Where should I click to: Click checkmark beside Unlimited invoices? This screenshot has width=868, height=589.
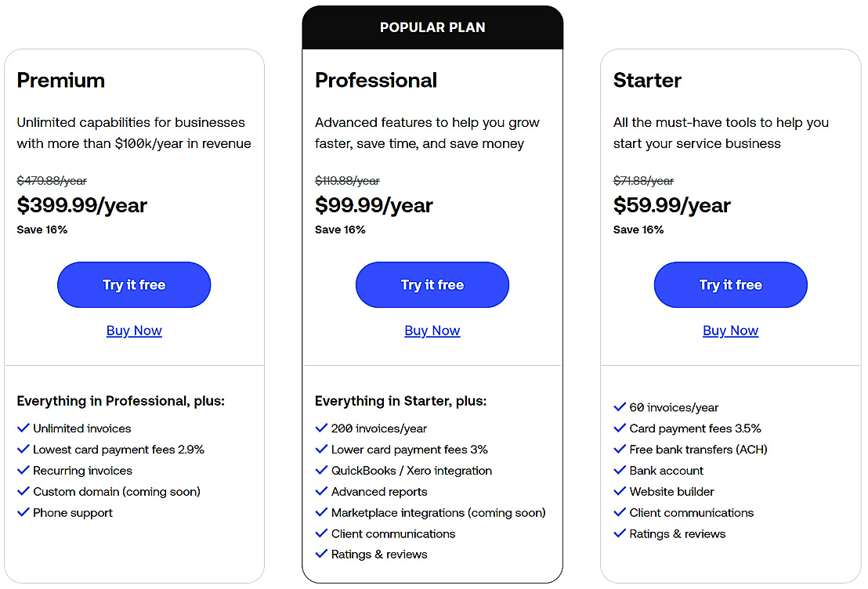[23, 428]
